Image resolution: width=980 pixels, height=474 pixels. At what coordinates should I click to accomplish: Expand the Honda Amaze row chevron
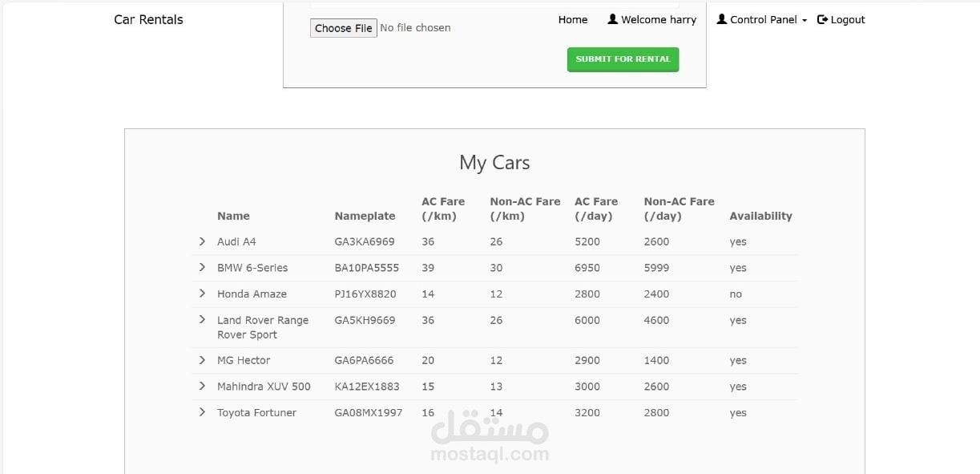202,294
